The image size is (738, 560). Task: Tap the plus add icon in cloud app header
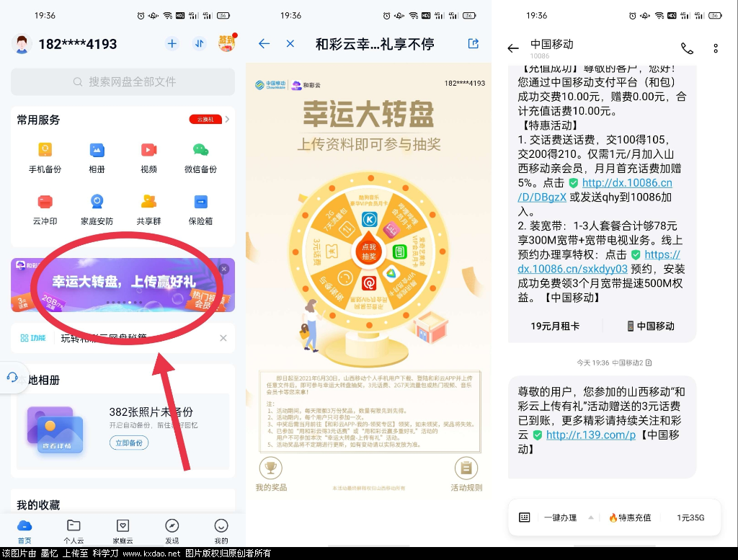(x=172, y=44)
